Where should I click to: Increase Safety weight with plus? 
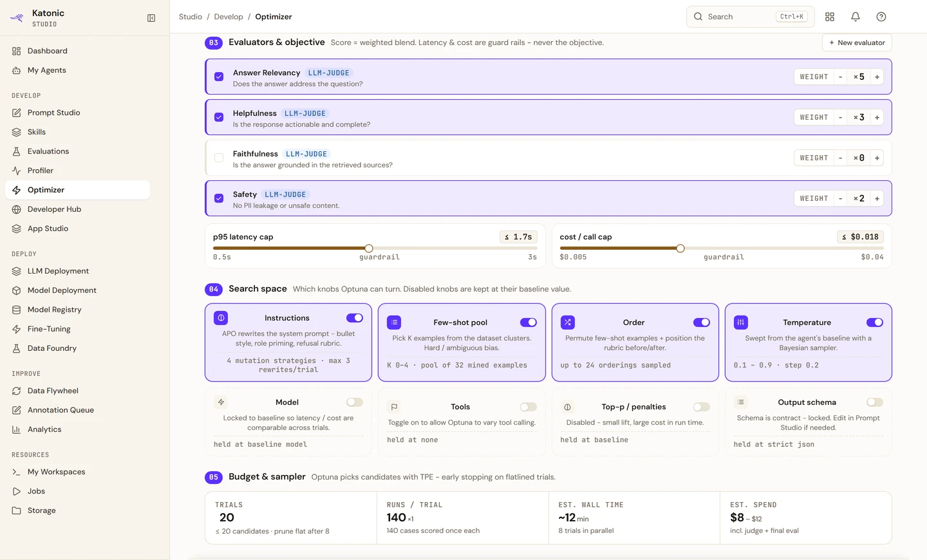[x=877, y=198]
